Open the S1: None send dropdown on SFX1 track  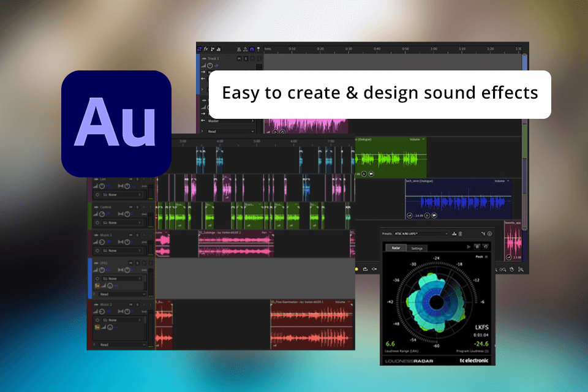[x=121, y=279]
